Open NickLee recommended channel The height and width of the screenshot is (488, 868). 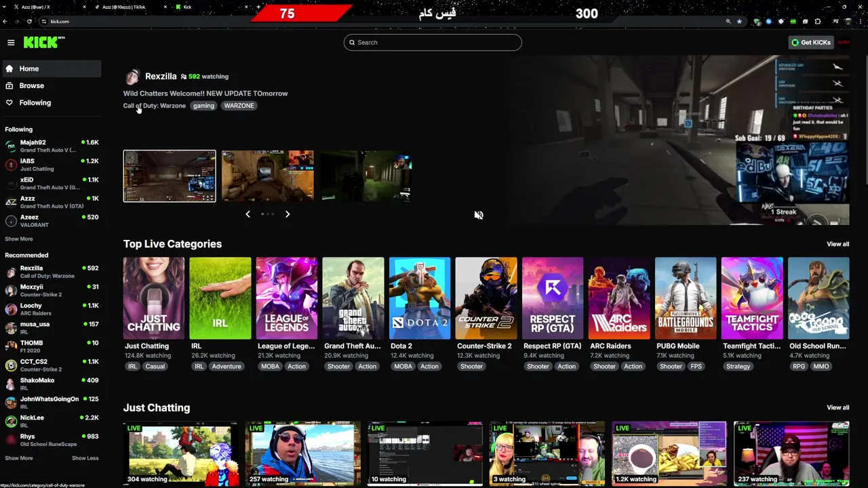tap(51, 421)
